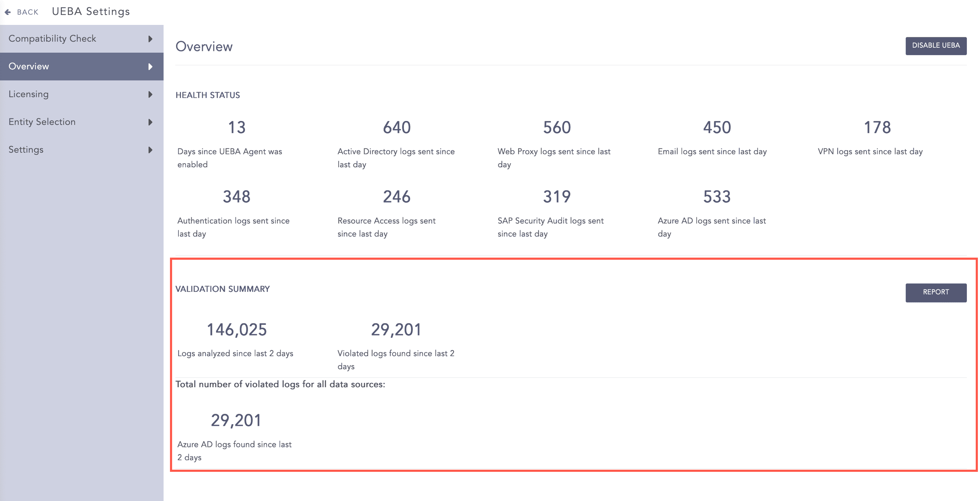Select the 146,025 logs analyzed figure
980x501 pixels.
(x=236, y=330)
